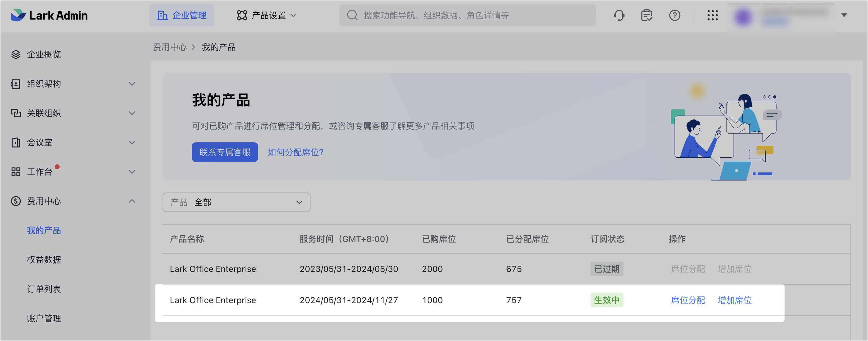Screen dimensions: 868x341
Task: Expand the 关联组织 sidebar section
Action: click(132, 113)
